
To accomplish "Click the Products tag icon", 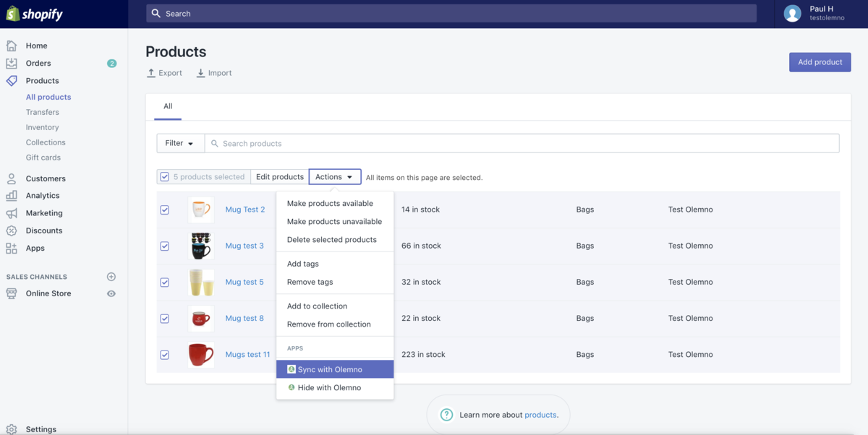I will [12, 81].
